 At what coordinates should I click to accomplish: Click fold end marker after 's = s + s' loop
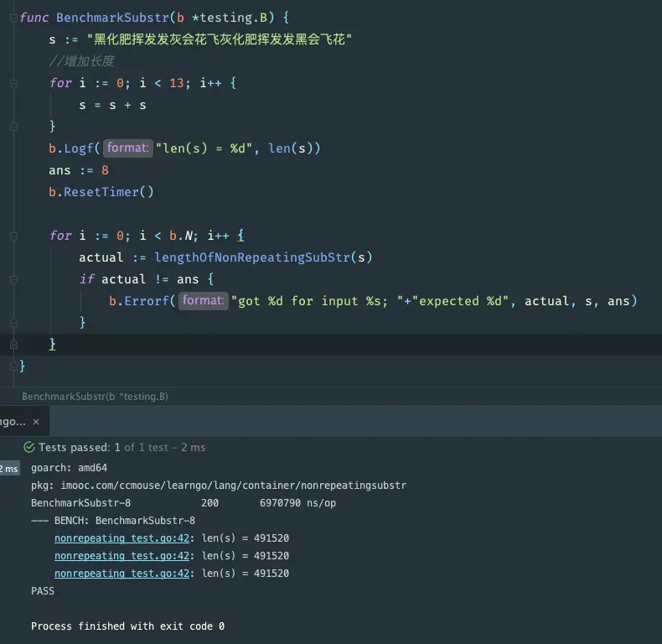[13, 127]
